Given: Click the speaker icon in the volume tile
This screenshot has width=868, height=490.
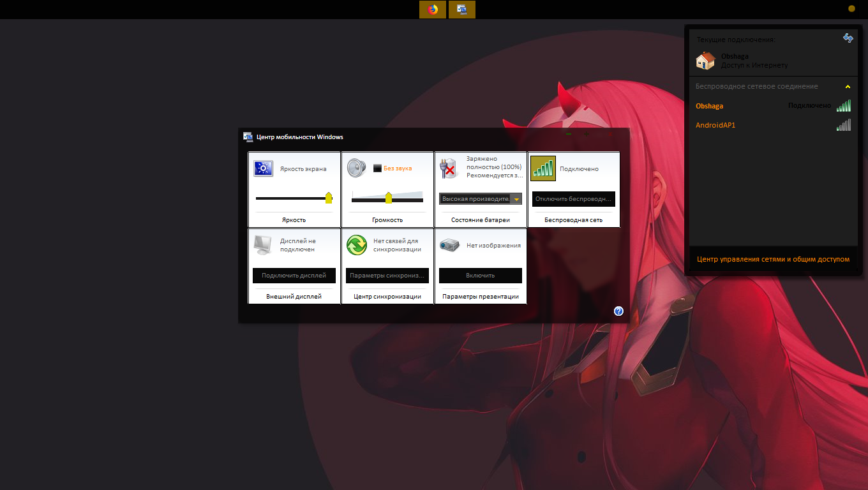Looking at the screenshot, I should pos(356,168).
